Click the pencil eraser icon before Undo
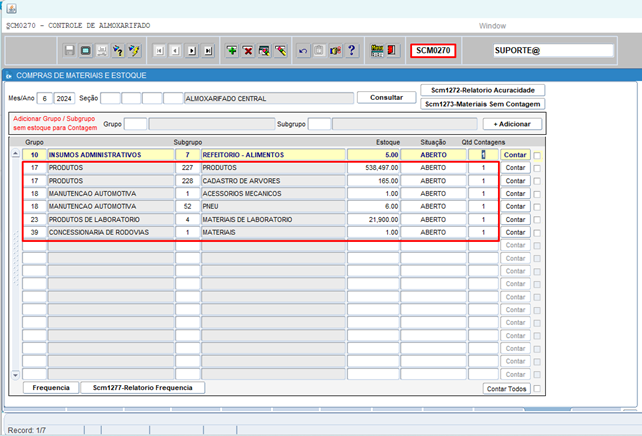Viewport: 642px width, 436px height. pos(281,50)
